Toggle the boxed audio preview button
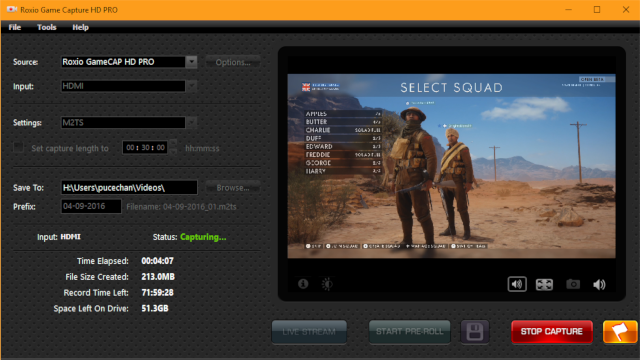The width and height of the screenshot is (640, 360). pos(517,284)
